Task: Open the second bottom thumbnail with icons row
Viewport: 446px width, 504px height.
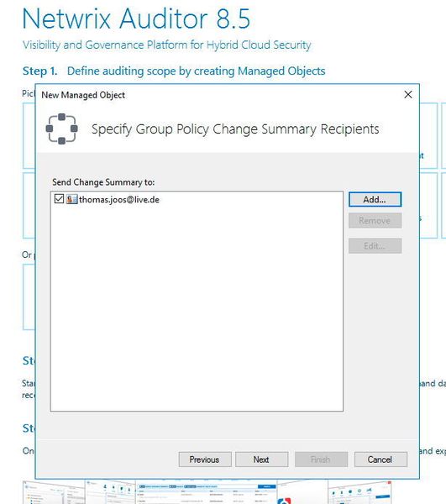Action: 110,492
